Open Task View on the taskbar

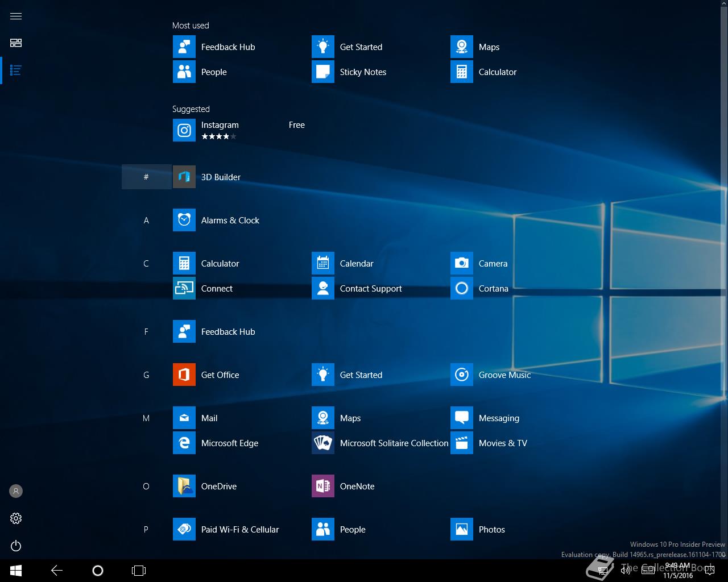pyautogui.click(x=139, y=571)
